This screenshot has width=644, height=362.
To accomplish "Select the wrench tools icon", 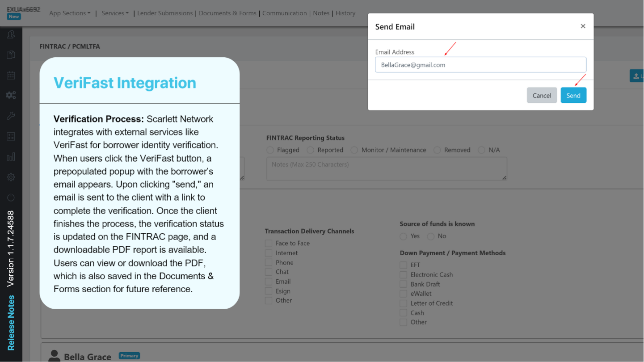I will [x=11, y=116].
